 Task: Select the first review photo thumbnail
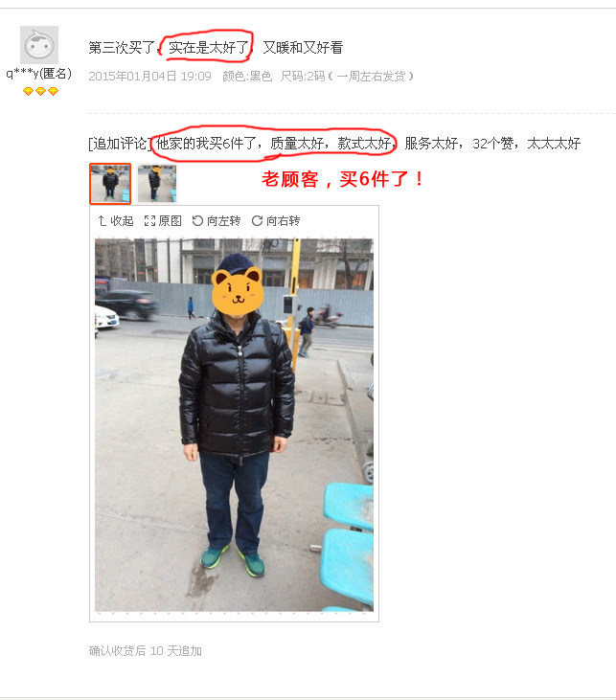110,184
